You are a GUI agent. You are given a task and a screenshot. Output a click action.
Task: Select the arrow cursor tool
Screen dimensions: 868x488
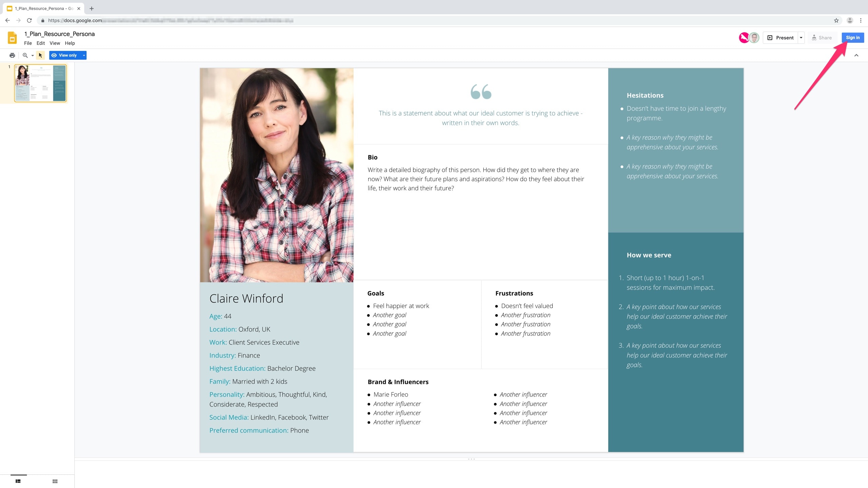point(41,55)
